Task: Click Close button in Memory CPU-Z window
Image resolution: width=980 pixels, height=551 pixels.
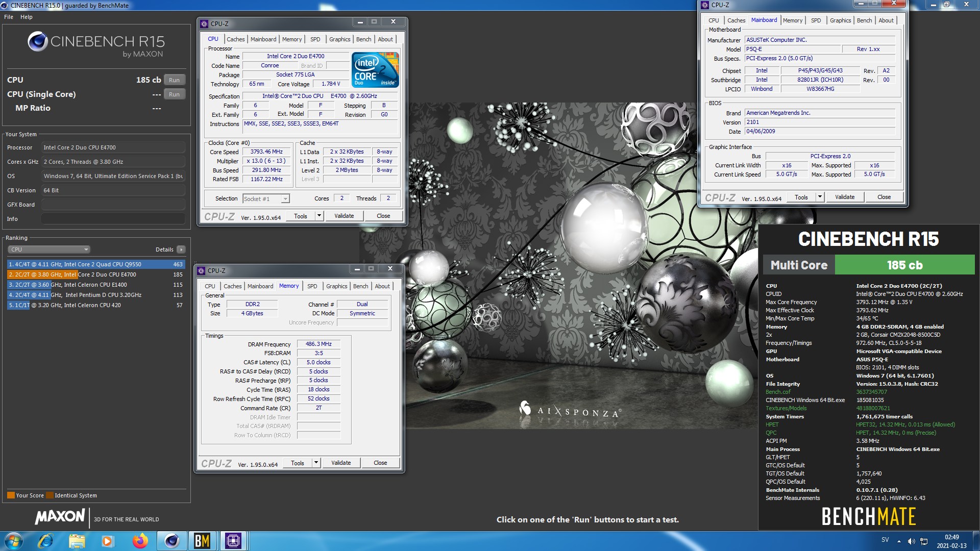Action: point(380,463)
